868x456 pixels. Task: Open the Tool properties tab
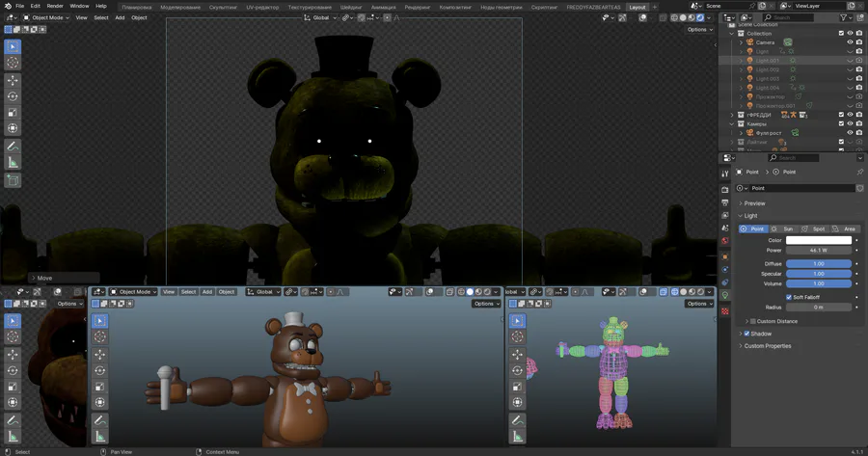[725, 174]
